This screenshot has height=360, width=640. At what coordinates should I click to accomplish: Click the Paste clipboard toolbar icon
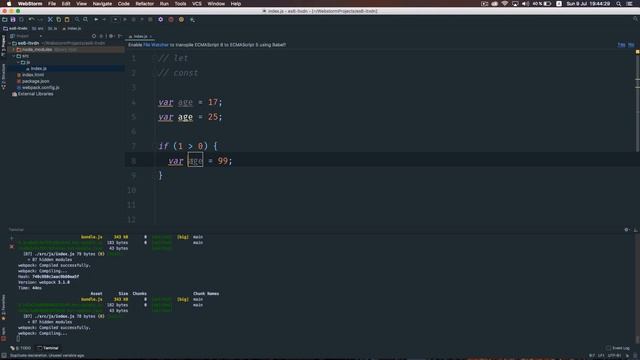(67, 19)
